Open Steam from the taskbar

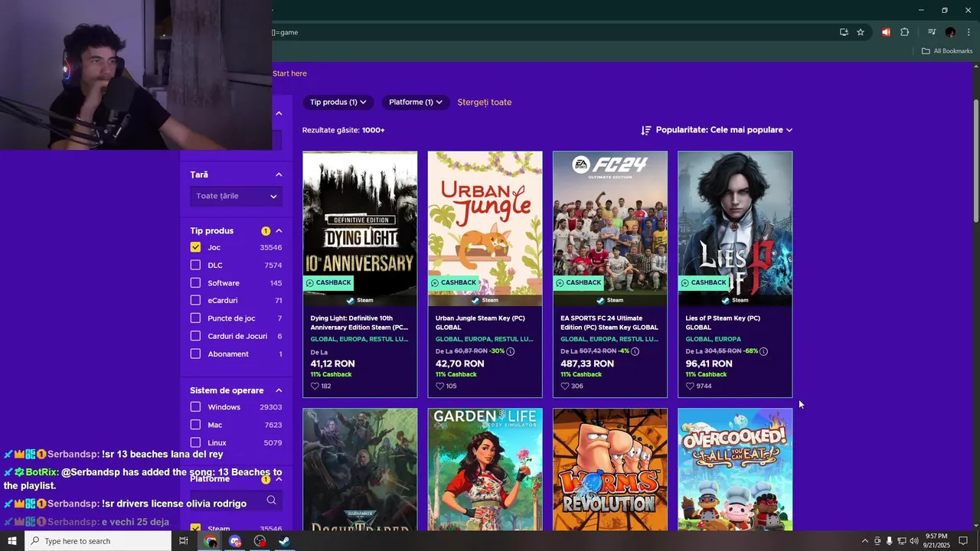click(283, 541)
